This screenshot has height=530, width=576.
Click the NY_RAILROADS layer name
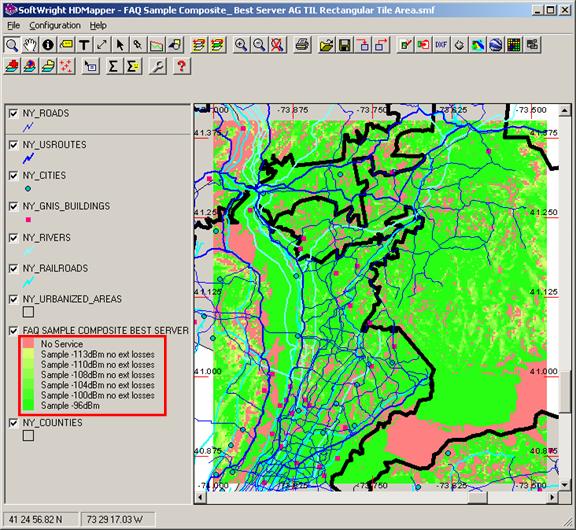click(55, 268)
